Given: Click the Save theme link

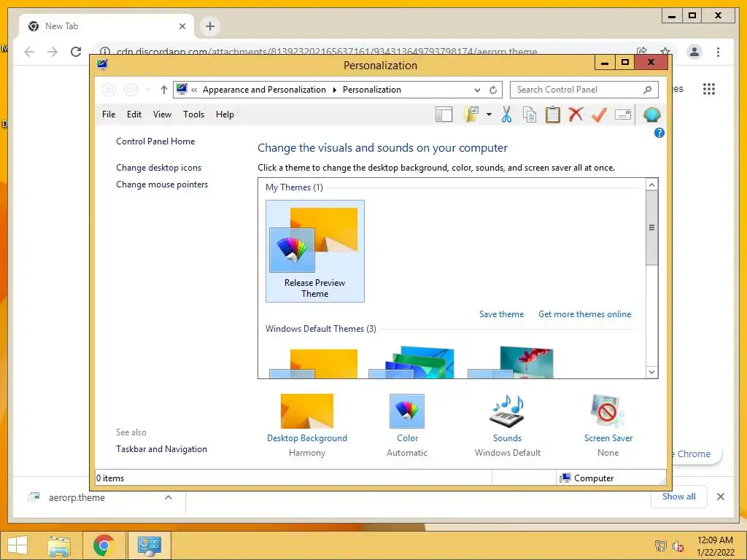Looking at the screenshot, I should (x=501, y=314).
